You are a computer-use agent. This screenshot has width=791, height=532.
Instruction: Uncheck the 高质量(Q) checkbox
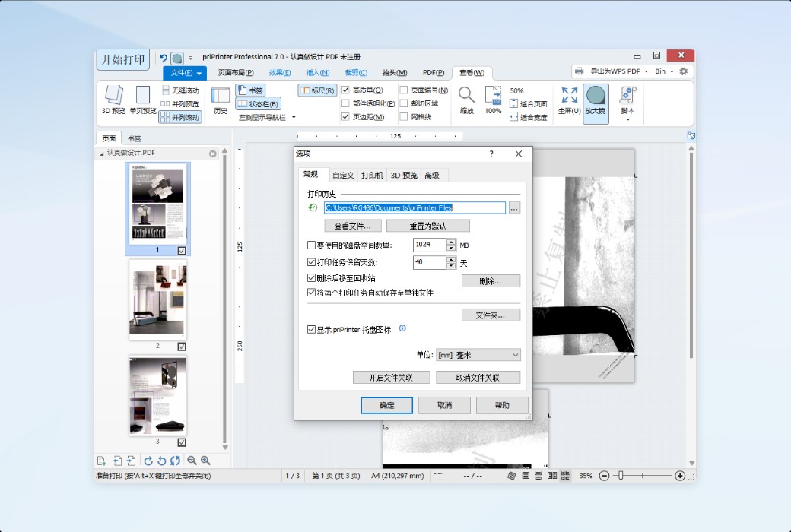pos(345,90)
